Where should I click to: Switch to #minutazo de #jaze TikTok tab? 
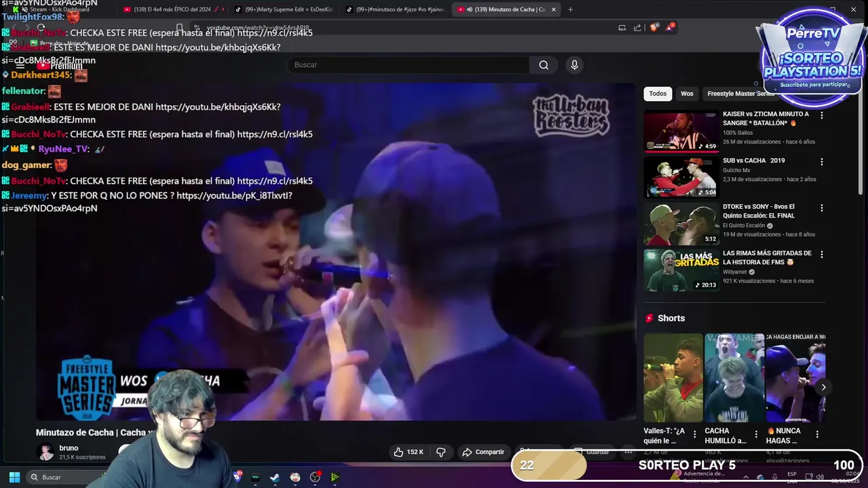coord(395,9)
